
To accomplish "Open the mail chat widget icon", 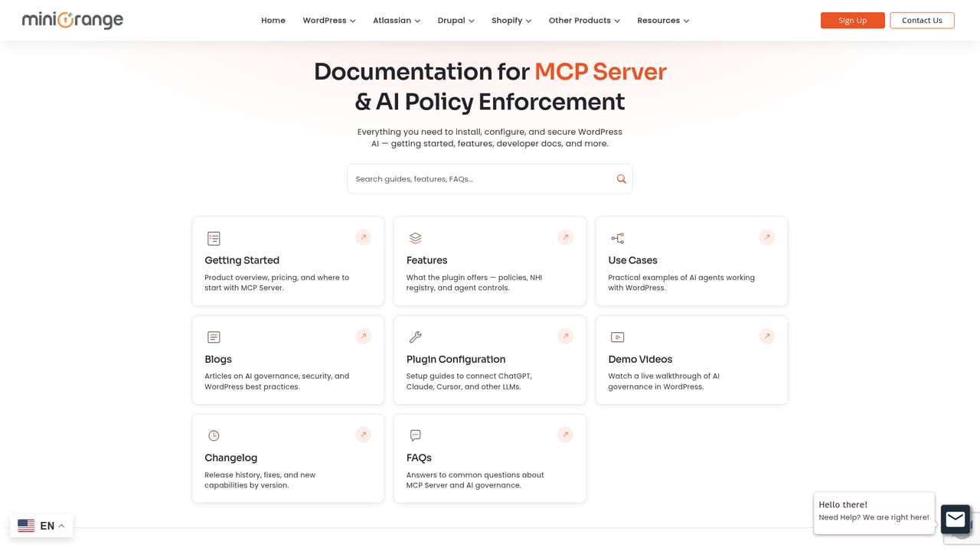I will click(955, 520).
